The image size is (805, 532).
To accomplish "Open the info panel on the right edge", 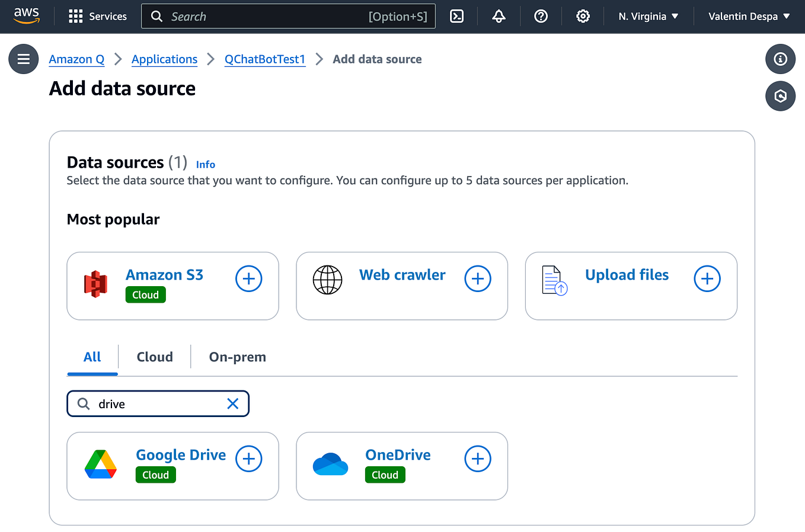I will [780, 59].
